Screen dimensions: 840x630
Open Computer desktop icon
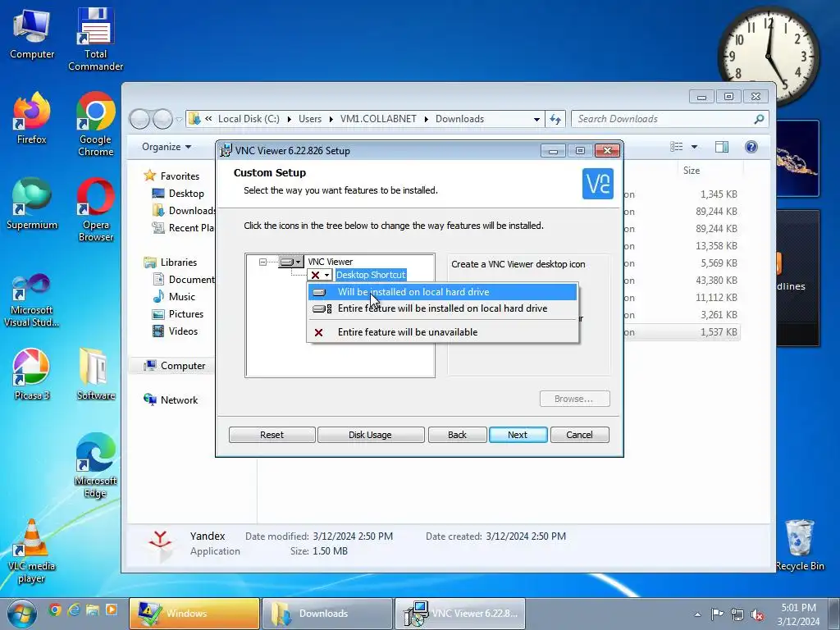point(32,33)
